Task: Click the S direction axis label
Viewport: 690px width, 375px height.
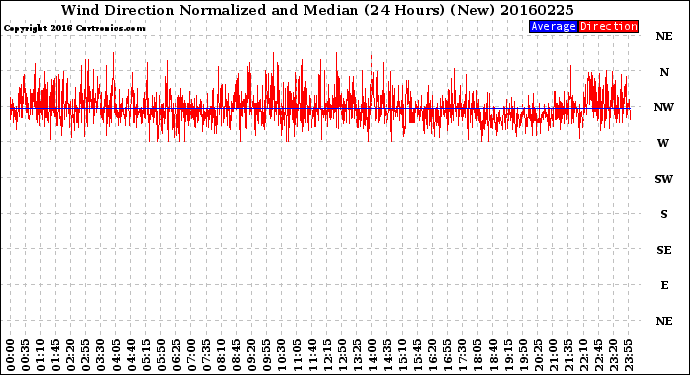Action: tap(664, 214)
